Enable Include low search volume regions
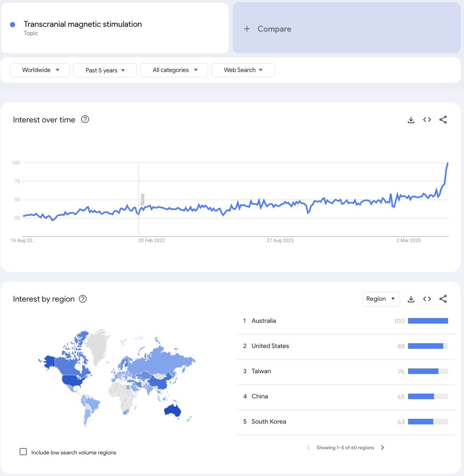Viewport: 464px width, 476px height. click(x=24, y=452)
